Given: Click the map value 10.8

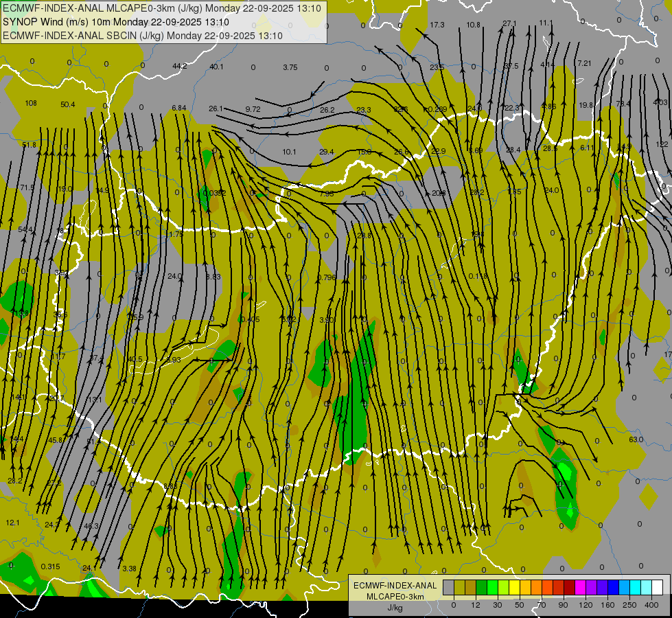Looking at the screenshot, I should pyautogui.click(x=473, y=25).
